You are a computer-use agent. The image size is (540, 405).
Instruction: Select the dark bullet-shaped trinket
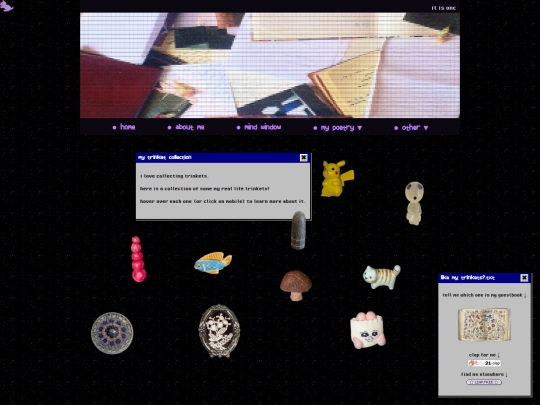298,230
